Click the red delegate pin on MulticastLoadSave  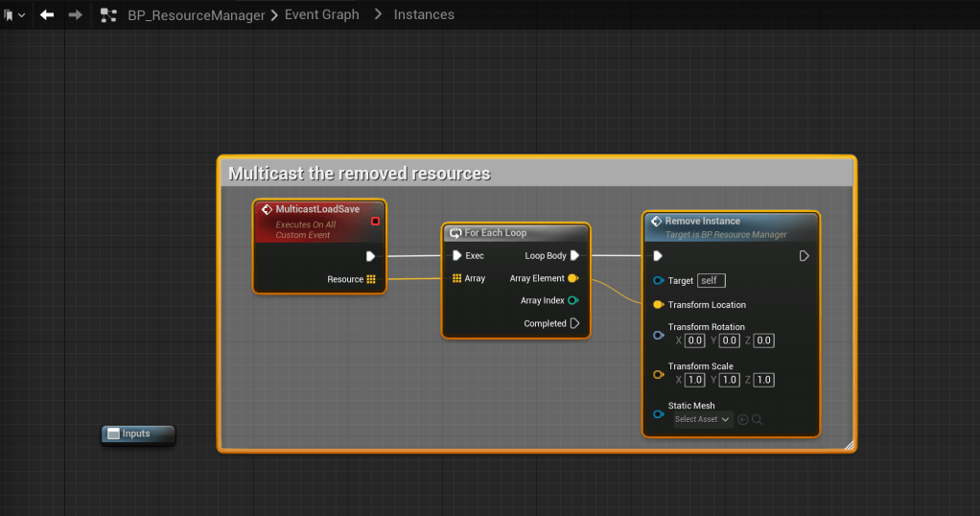click(x=375, y=221)
